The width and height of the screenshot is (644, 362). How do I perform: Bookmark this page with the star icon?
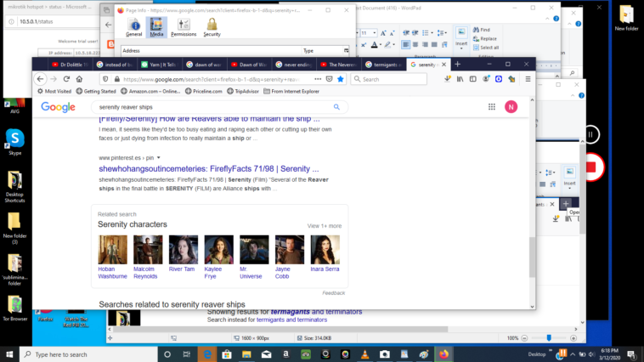[x=341, y=79]
